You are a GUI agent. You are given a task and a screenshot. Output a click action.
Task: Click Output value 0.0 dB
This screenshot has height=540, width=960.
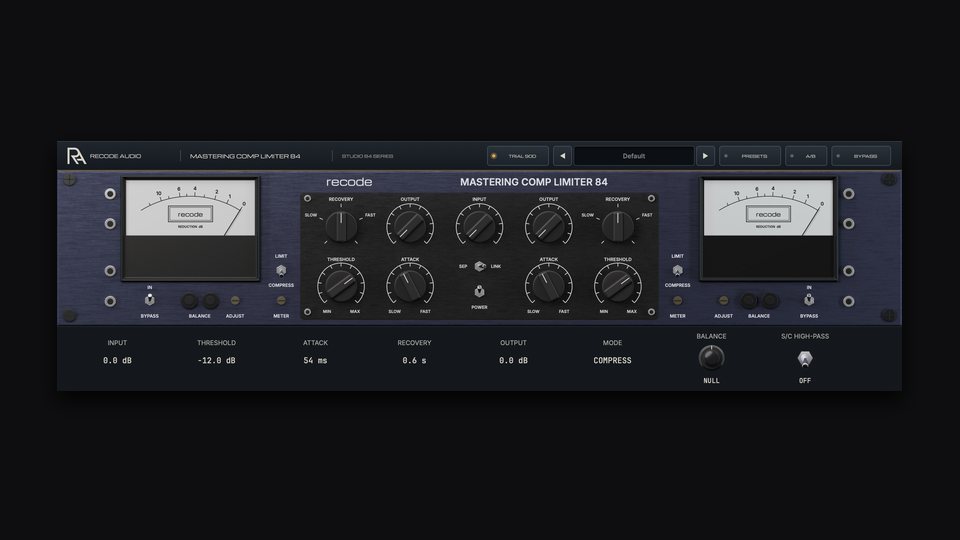click(513, 361)
